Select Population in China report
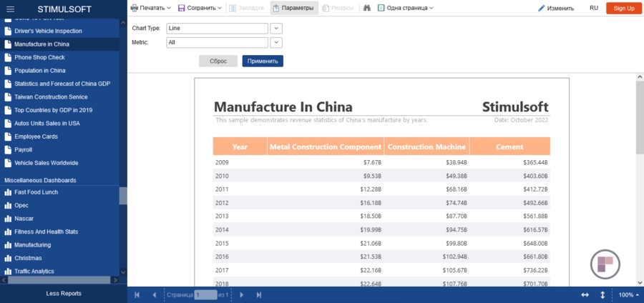 coord(40,71)
